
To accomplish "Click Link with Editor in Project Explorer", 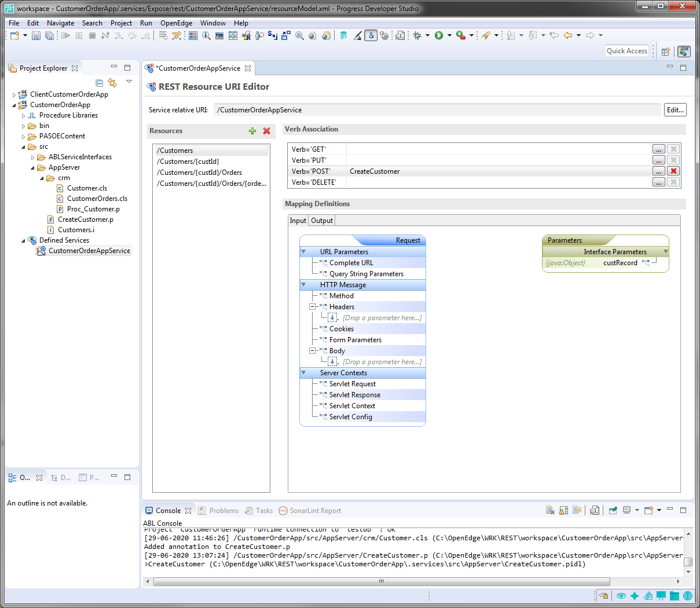I will click(x=112, y=83).
